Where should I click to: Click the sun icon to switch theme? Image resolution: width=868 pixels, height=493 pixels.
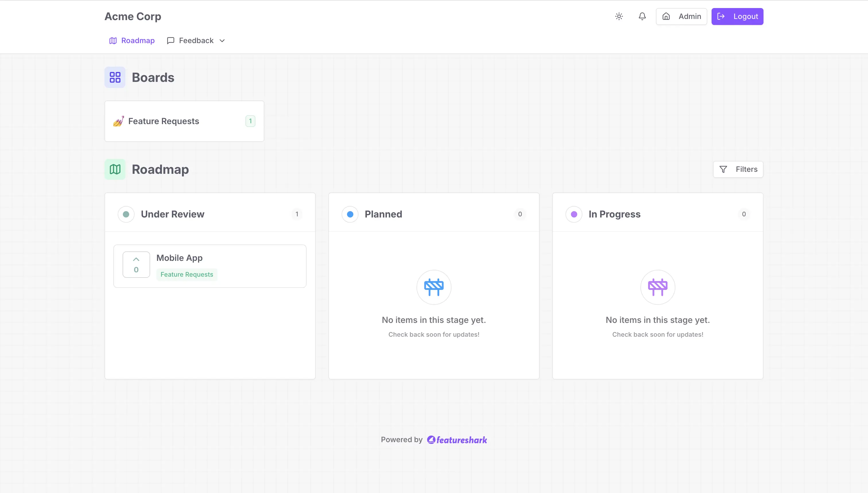pos(619,16)
